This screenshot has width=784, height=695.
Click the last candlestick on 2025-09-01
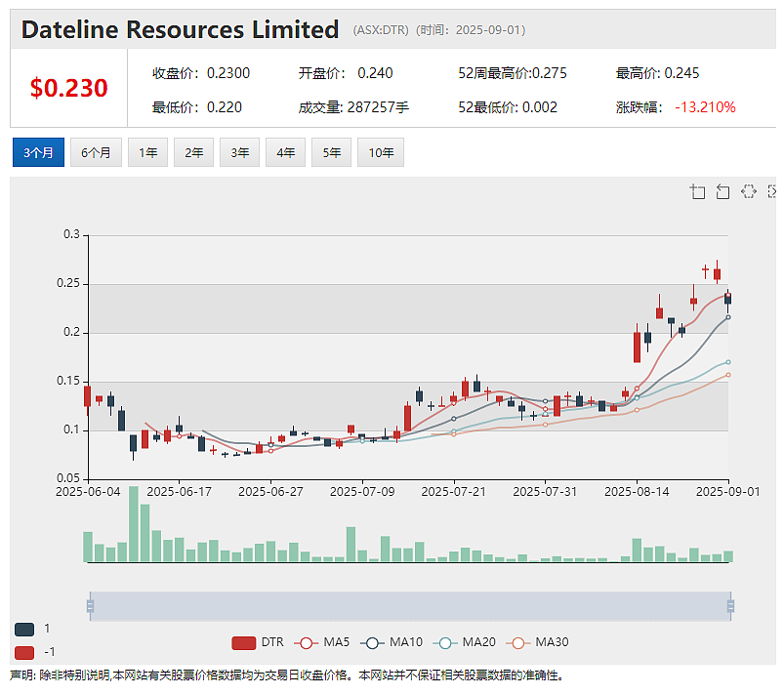(728, 299)
